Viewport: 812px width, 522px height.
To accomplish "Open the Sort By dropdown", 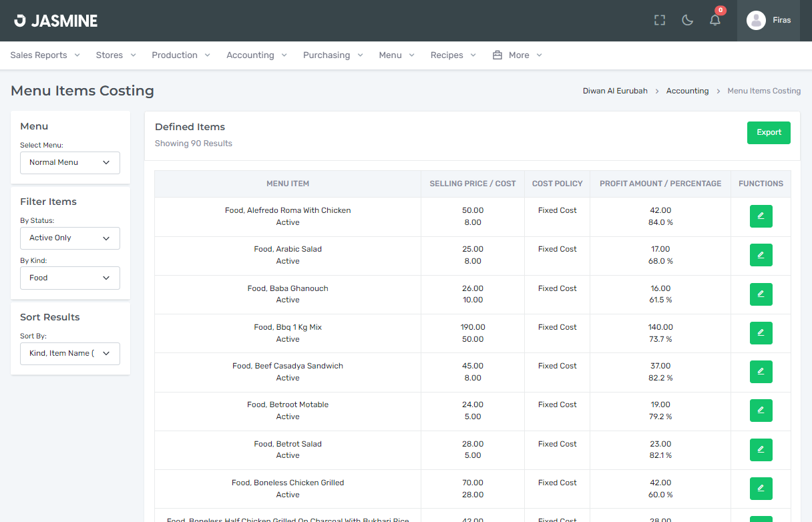I will pos(70,354).
